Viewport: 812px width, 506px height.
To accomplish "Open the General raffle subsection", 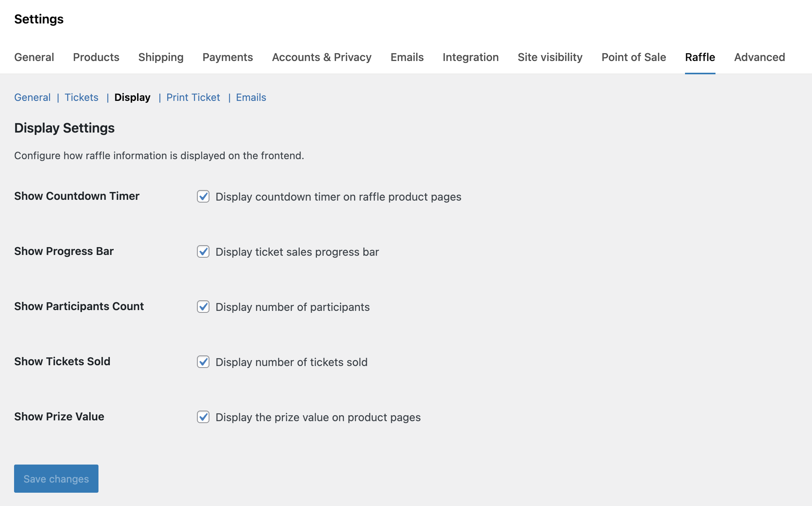I will click(32, 97).
